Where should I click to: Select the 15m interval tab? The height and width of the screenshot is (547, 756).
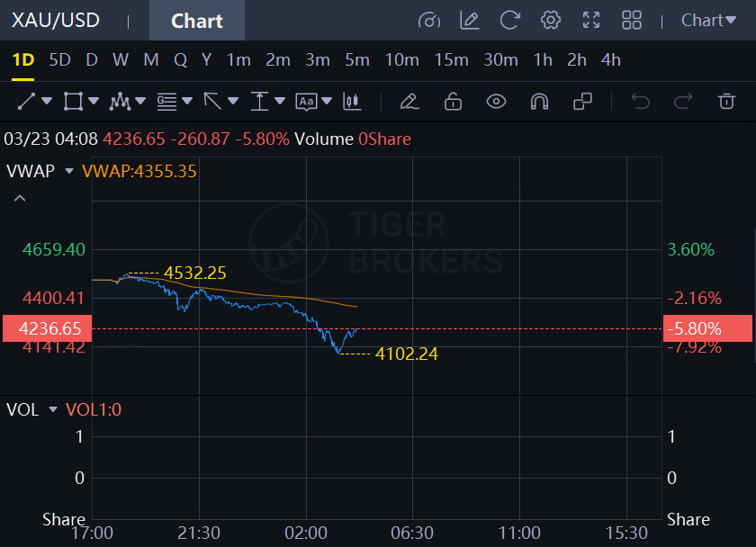[x=451, y=60]
